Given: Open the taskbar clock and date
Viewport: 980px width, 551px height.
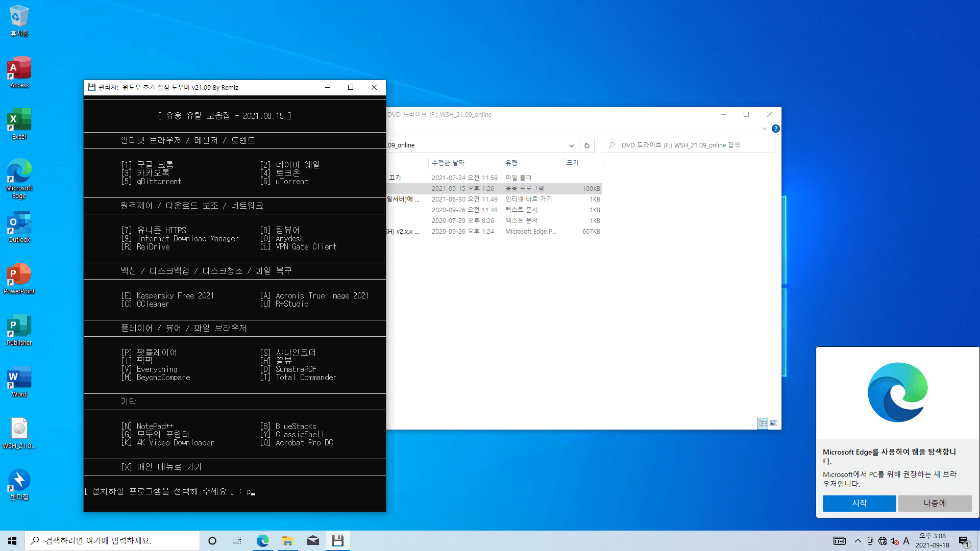Looking at the screenshot, I should tap(933, 541).
